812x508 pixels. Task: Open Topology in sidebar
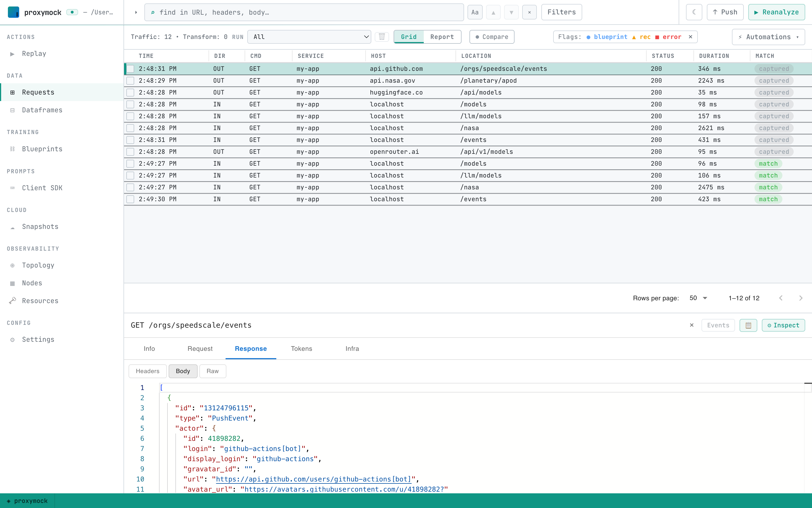click(x=62, y=265)
